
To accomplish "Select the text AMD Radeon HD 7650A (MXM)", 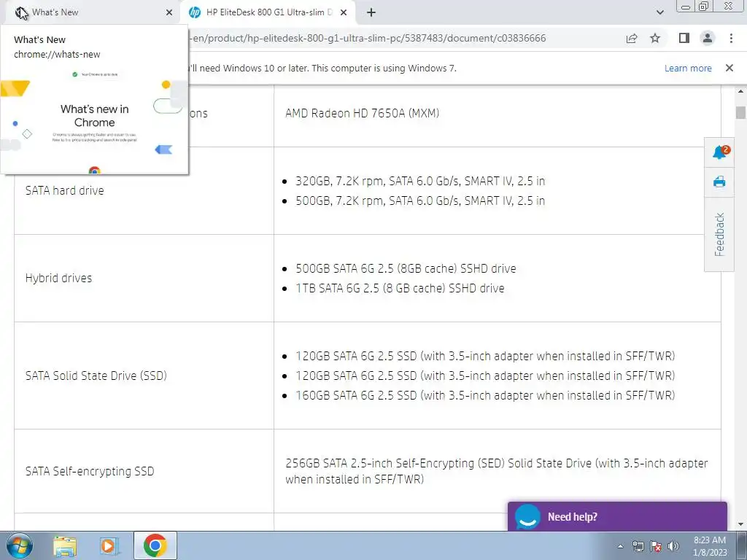I will [x=362, y=113].
